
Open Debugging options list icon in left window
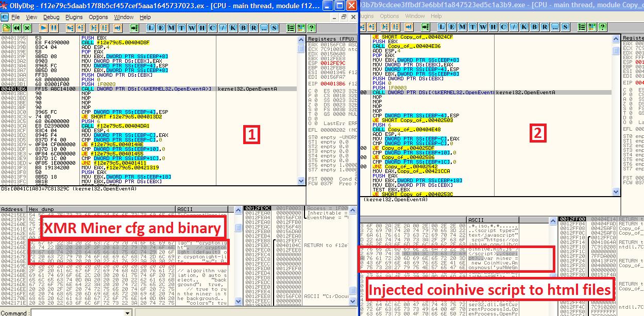coord(291,27)
